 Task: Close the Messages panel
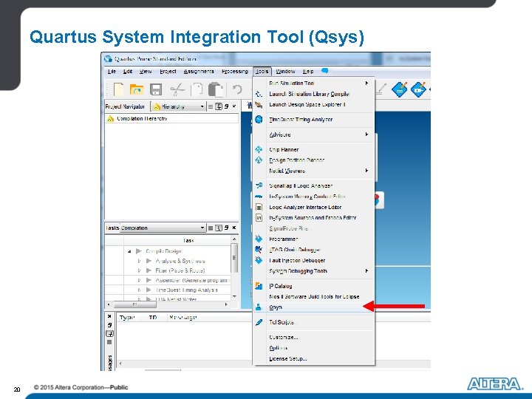109,316
